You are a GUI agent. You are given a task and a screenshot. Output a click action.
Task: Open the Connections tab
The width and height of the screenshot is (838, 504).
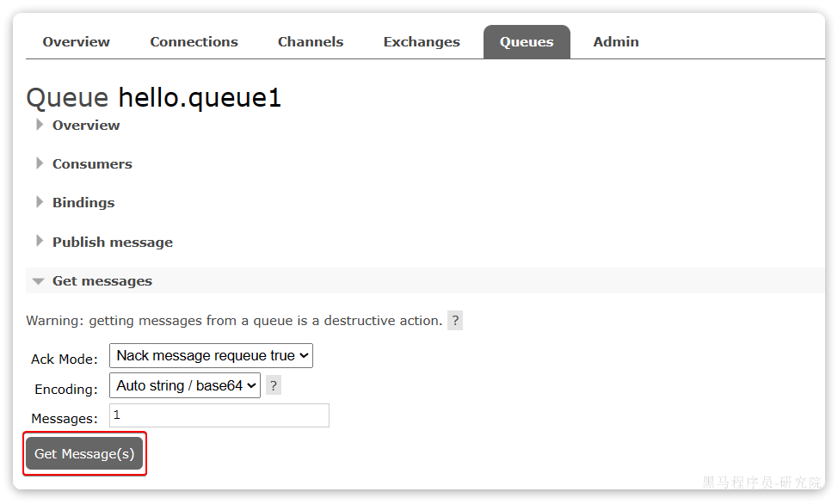coord(194,42)
